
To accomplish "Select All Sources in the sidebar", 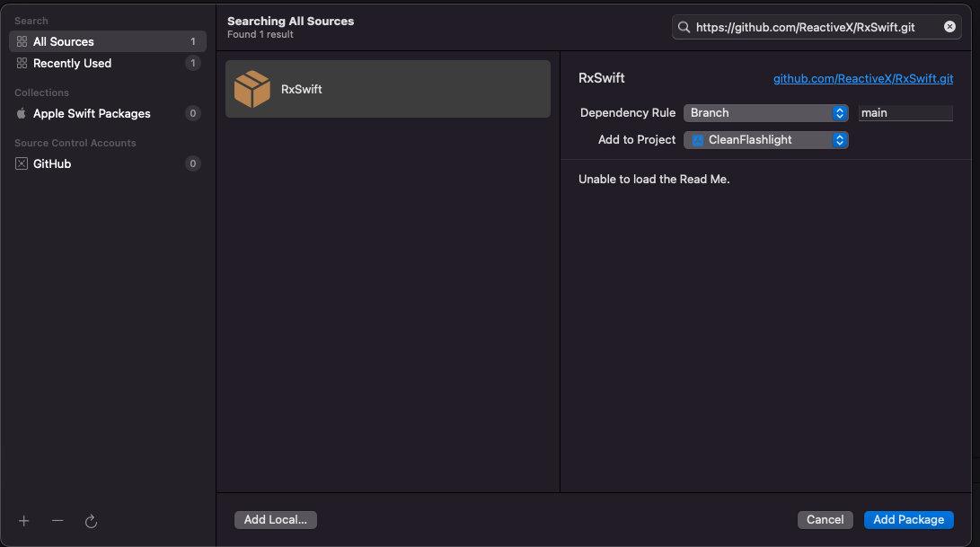I will [108, 41].
